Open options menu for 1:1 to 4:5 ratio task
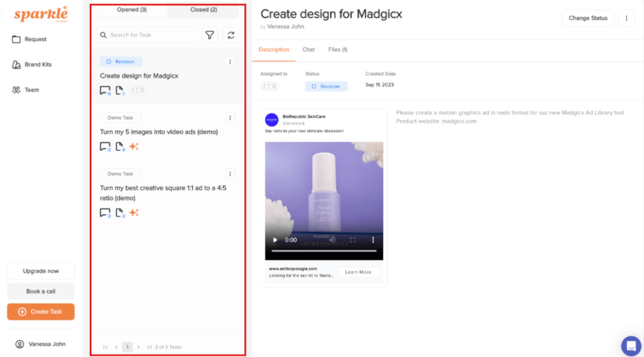The image size is (644, 357). coord(230,174)
